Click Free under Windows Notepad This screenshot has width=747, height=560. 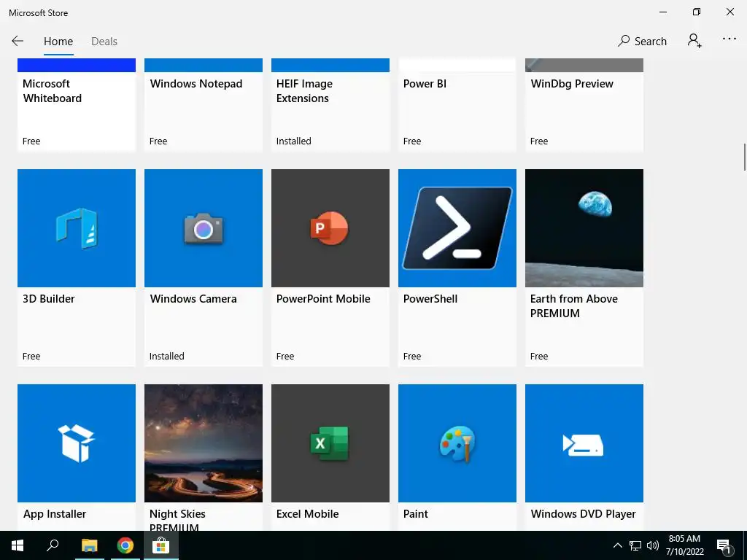click(158, 141)
